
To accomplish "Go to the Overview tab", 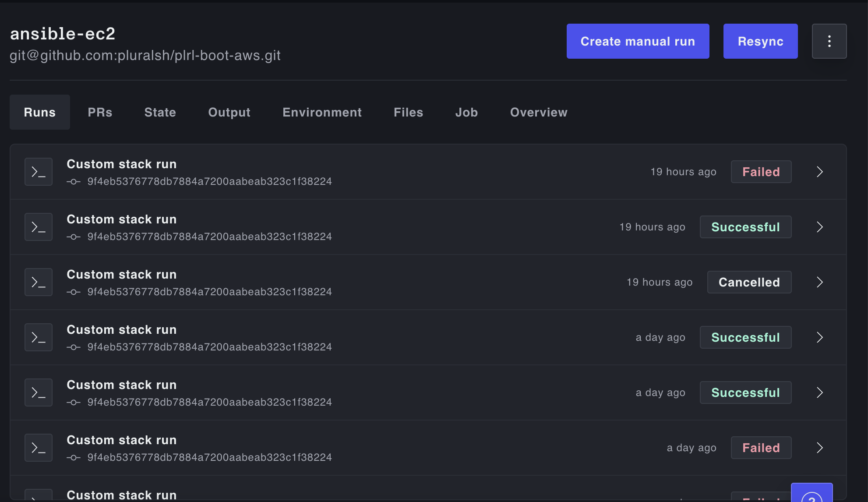I will pyautogui.click(x=538, y=112).
